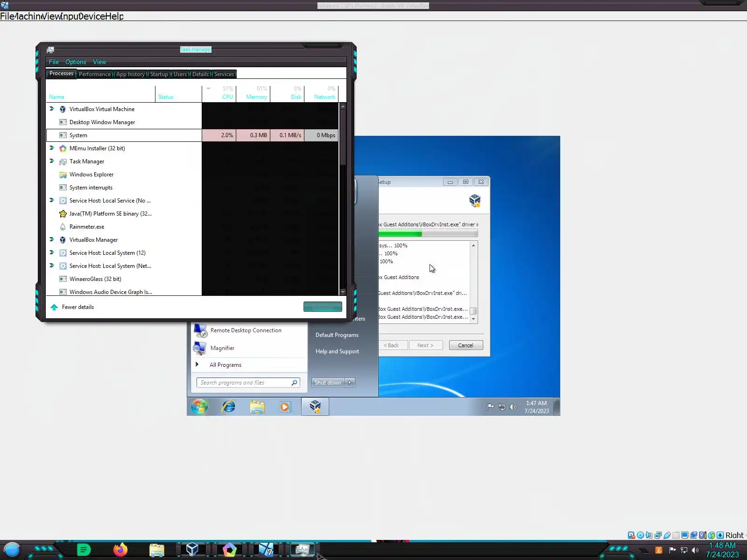Click the MEmu Installer process icon
Image resolution: width=747 pixels, height=560 pixels.
63,148
